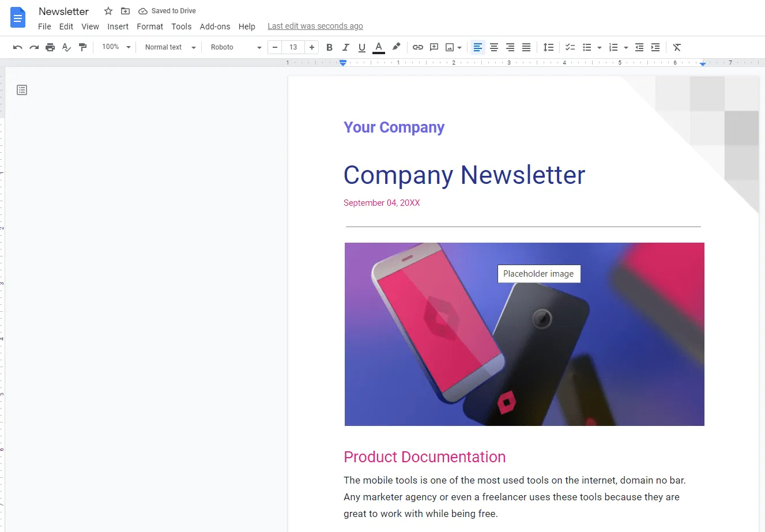Star the Newsletter document

tap(108, 11)
